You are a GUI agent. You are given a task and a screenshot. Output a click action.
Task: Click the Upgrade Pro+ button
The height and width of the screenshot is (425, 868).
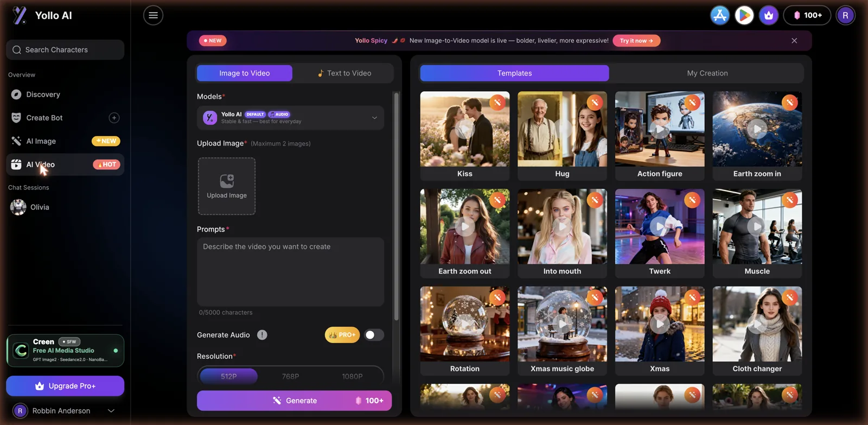tap(65, 386)
